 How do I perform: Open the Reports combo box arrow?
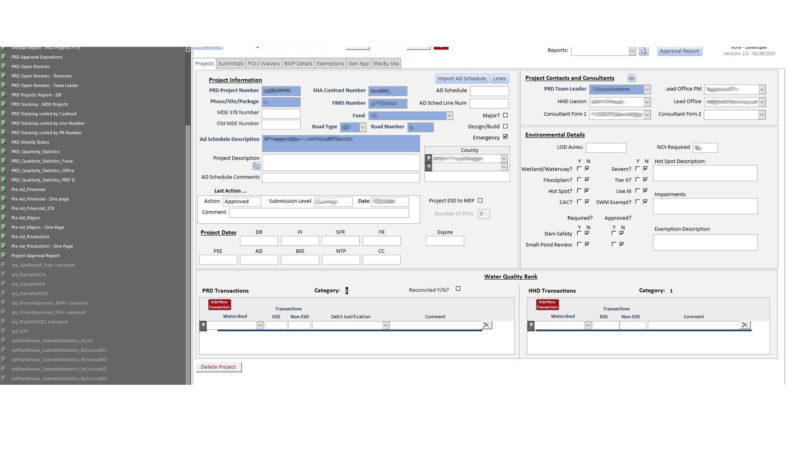[x=631, y=50]
